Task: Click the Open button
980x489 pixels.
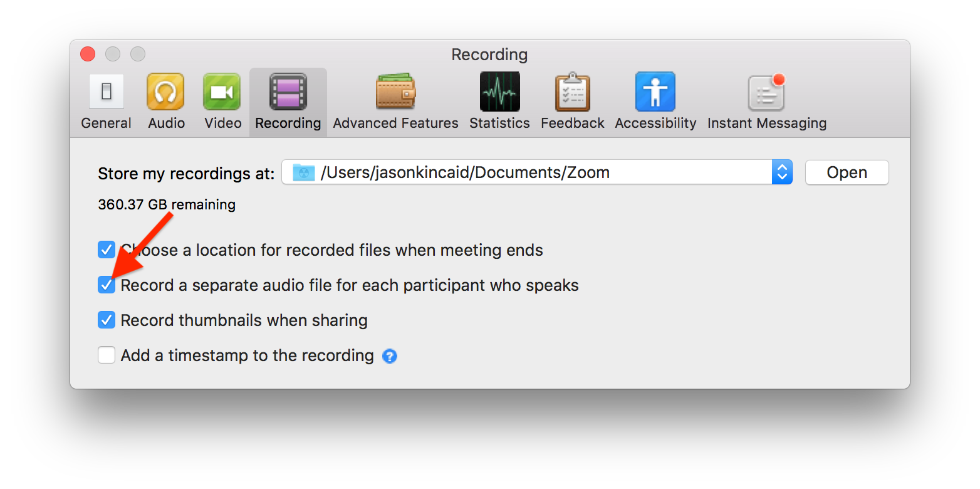Action: (x=847, y=172)
